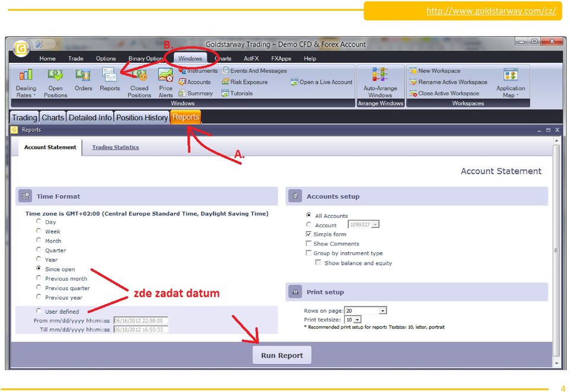Click the Run Report button
Viewport: 569px width, 392px height.
282,355
